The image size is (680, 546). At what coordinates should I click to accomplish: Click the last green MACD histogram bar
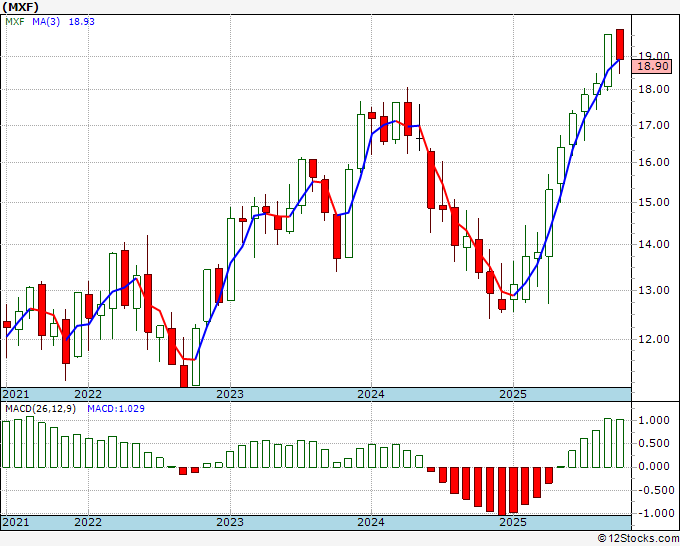pyautogui.click(x=620, y=444)
